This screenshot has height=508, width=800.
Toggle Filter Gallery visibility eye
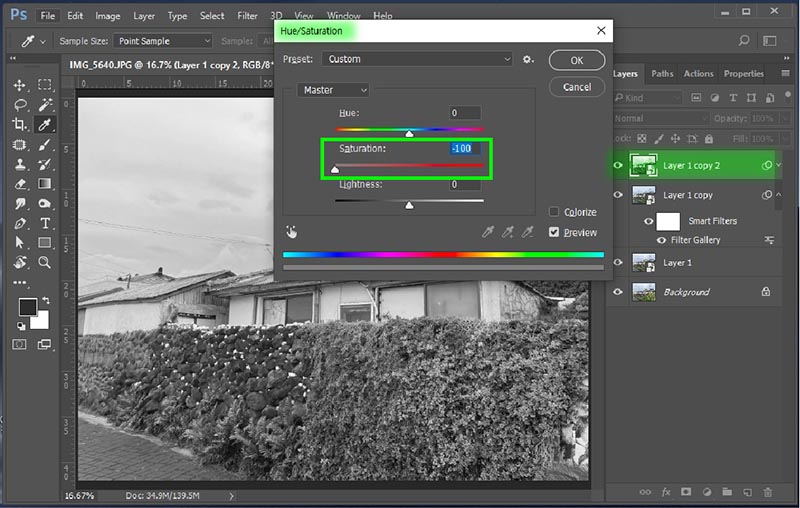tap(661, 240)
